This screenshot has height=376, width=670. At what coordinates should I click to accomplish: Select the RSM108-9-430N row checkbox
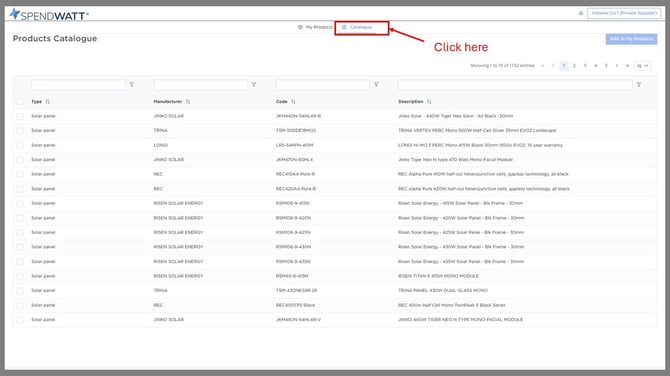[x=20, y=247]
